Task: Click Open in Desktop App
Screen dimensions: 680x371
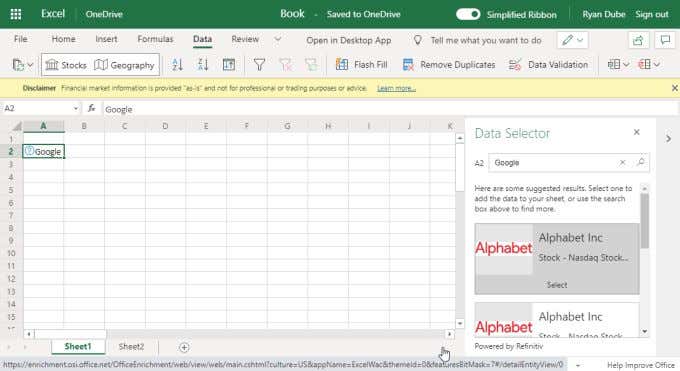Action: tap(349, 40)
